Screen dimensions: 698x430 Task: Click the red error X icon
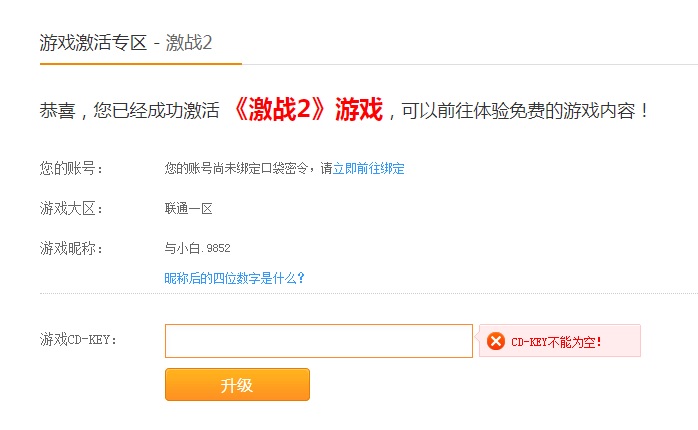pos(495,341)
